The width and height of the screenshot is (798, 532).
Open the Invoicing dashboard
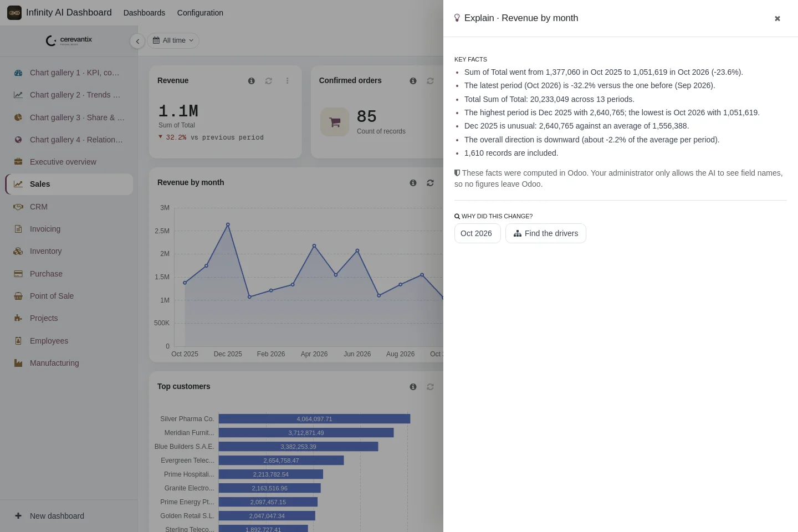tap(69, 229)
